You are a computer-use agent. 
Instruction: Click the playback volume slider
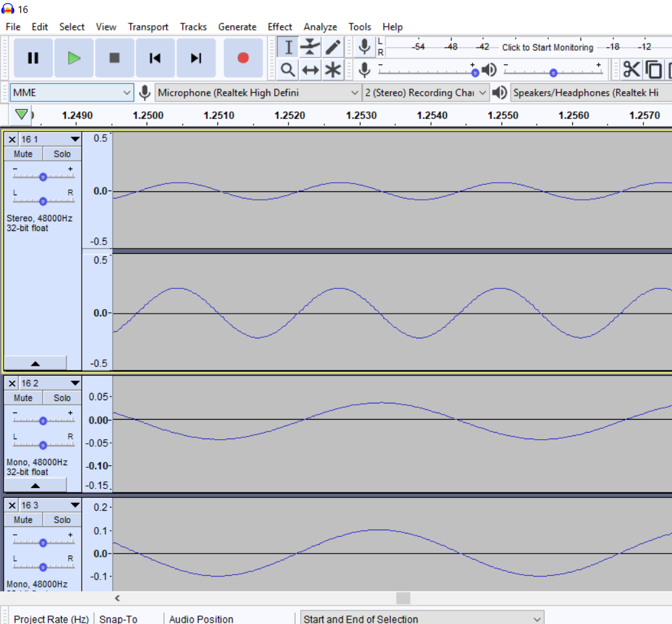click(553, 72)
